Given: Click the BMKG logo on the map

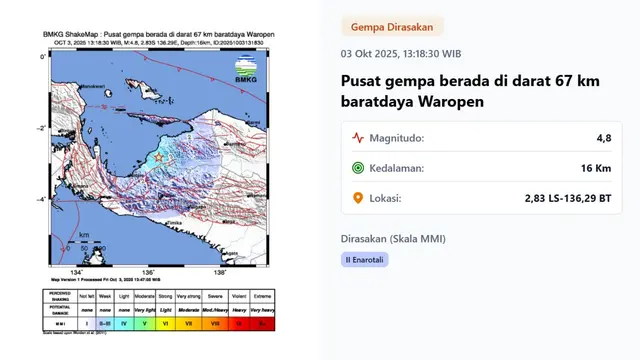Looking at the screenshot, I should tap(246, 69).
